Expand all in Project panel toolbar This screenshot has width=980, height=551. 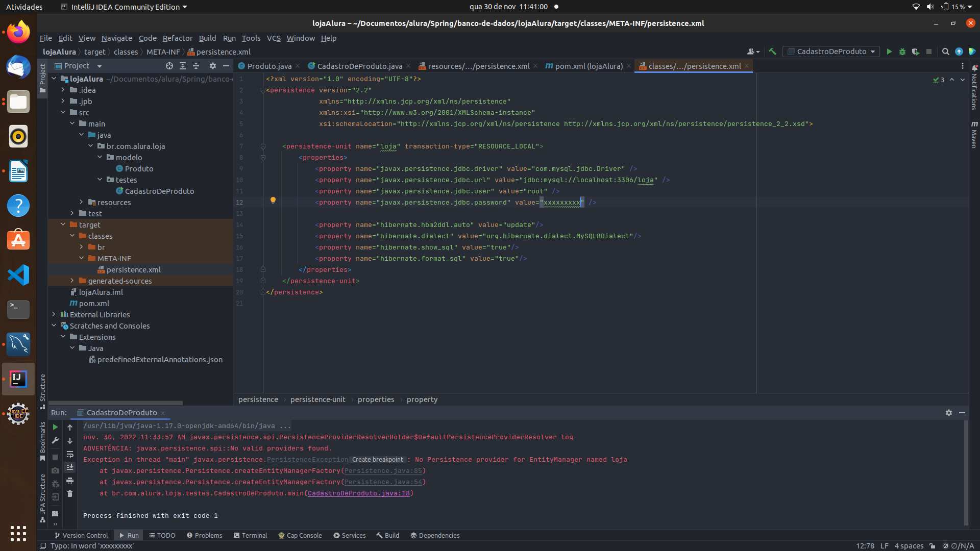click(x=183, y=66)
